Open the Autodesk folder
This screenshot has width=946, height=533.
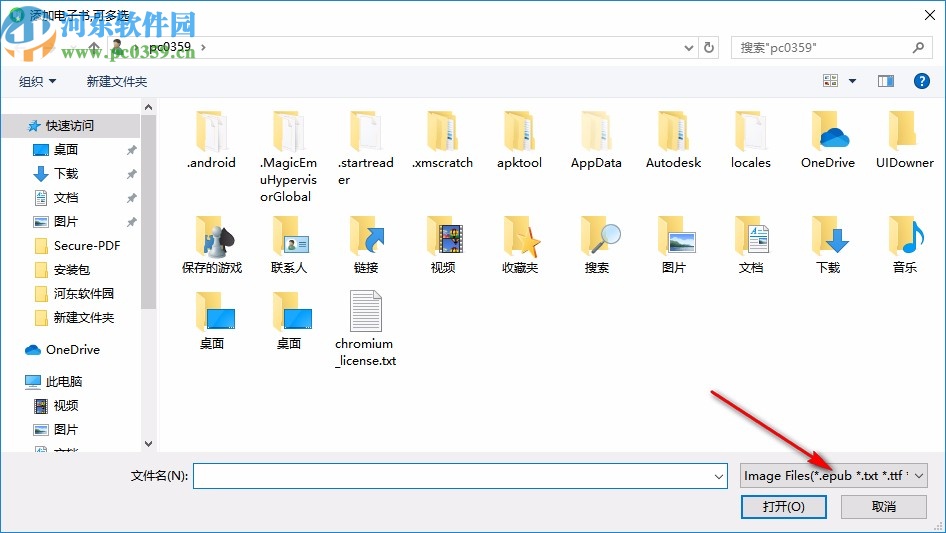point(673,139)
